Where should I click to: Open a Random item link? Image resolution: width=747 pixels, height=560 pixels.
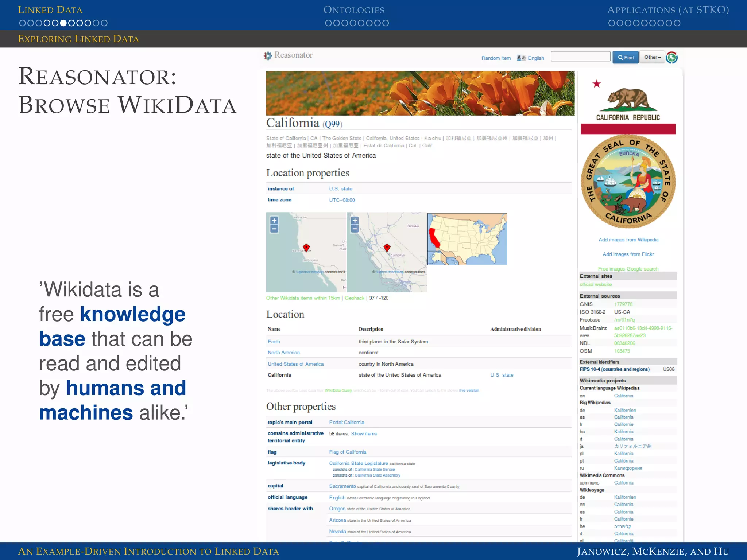coord(496,58)
